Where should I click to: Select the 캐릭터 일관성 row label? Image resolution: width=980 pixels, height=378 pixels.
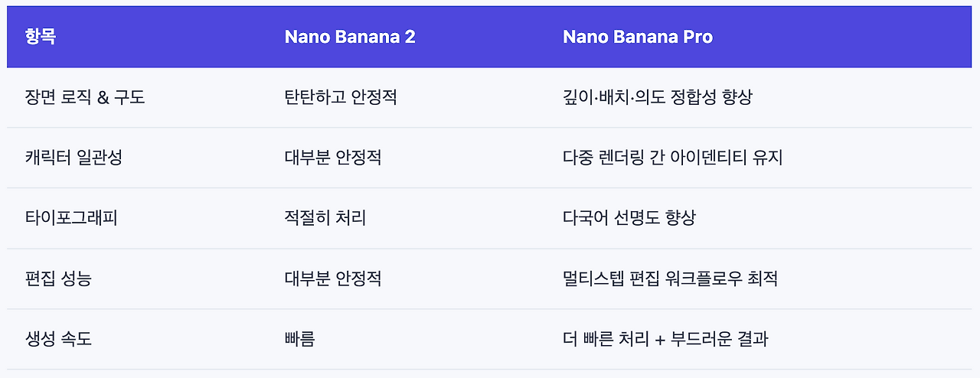[x=73, y=158]
